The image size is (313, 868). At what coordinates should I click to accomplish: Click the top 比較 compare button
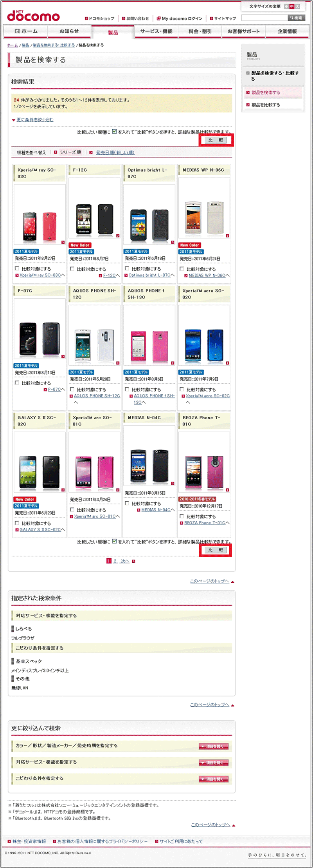(216, 140)
